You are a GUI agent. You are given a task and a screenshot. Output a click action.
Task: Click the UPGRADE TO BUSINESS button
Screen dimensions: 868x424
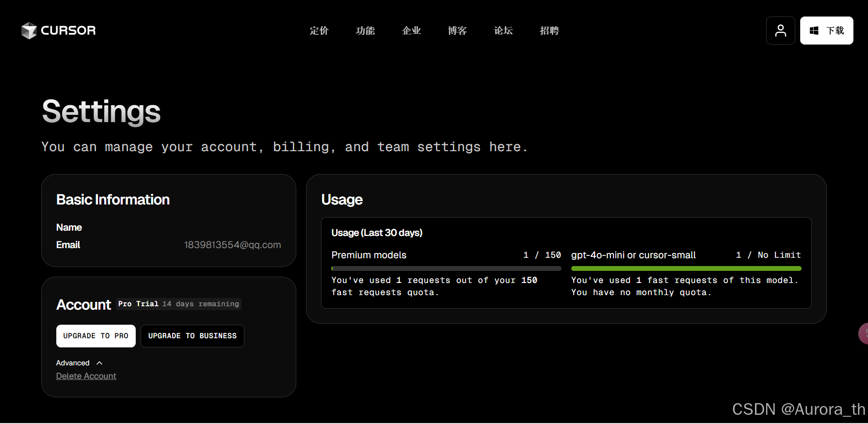click(x=193, y=336)
